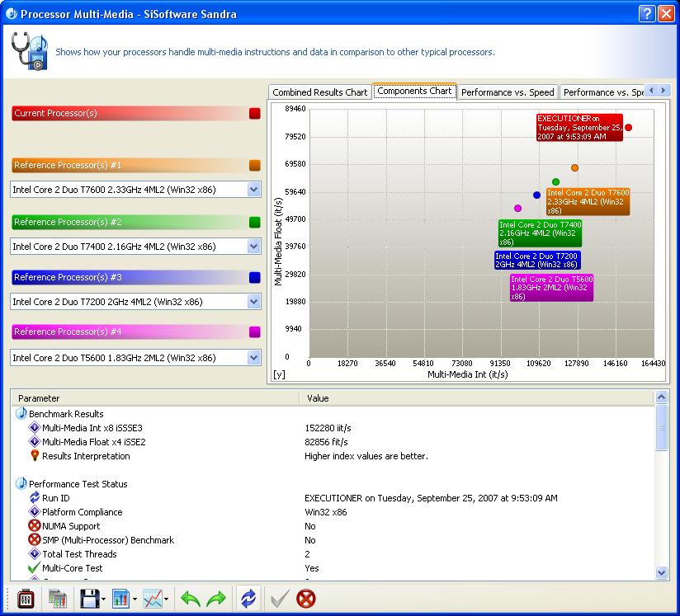Expand Reference Processor #2 T7400 combo box
Image resolution: width=680 pixels, height=616 pixels.
(x=253, y=247)
